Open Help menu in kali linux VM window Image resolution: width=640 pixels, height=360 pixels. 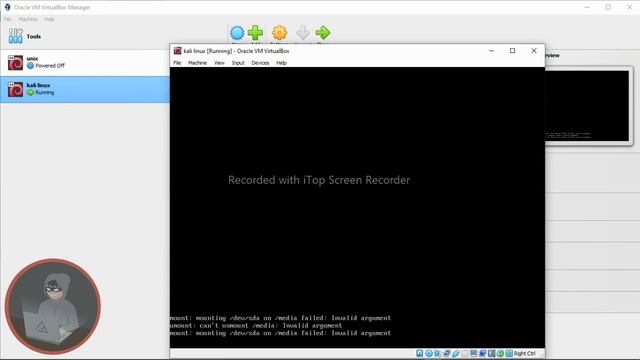281,63
